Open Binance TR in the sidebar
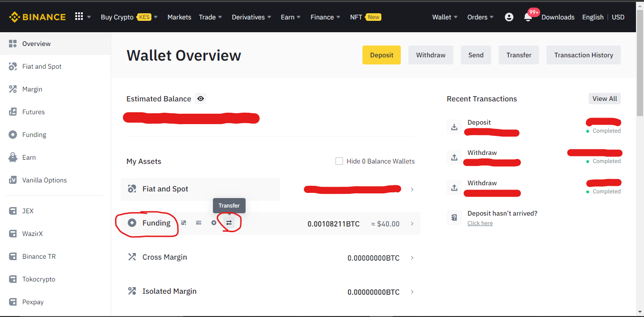Viewport: 644px width, 317px height. coord(55,256)
